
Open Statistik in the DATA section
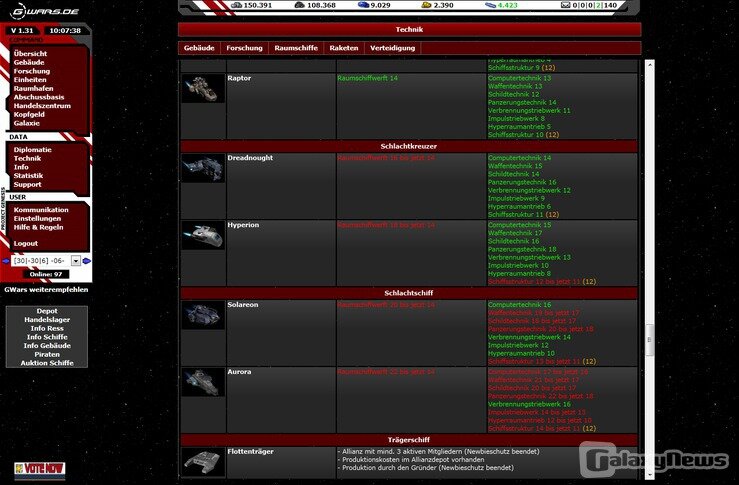tap(28, 176)
